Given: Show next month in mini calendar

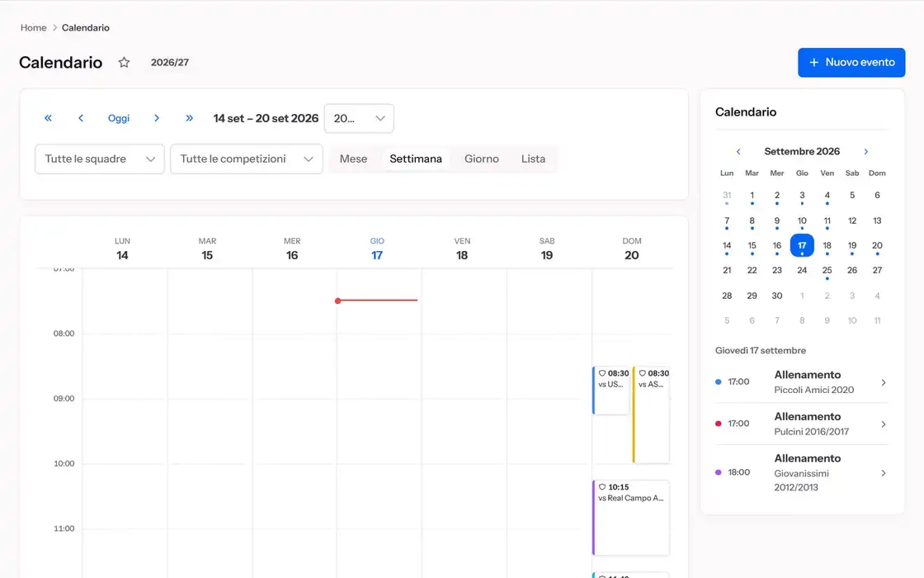Looking at the screenshot, I should tap(865, 152).
